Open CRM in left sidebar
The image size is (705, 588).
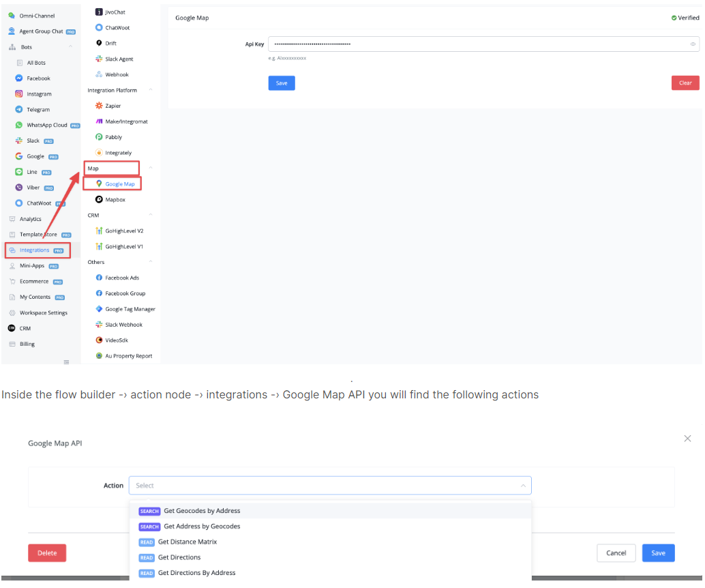[20, 328]
